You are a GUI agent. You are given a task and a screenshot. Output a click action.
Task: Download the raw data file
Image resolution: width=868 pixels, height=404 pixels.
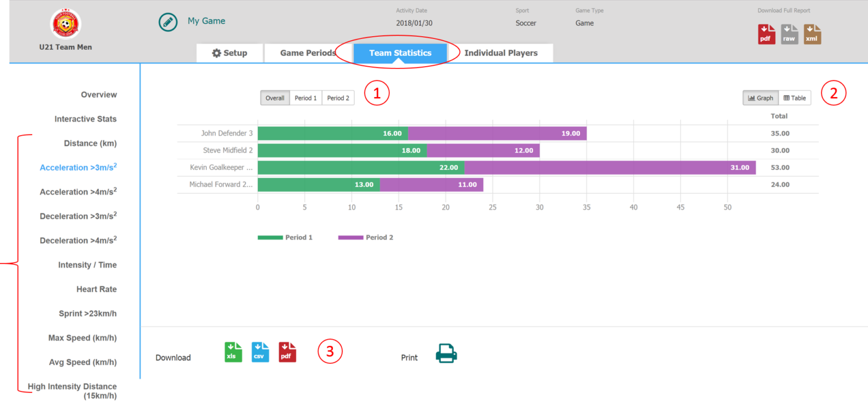789,34
